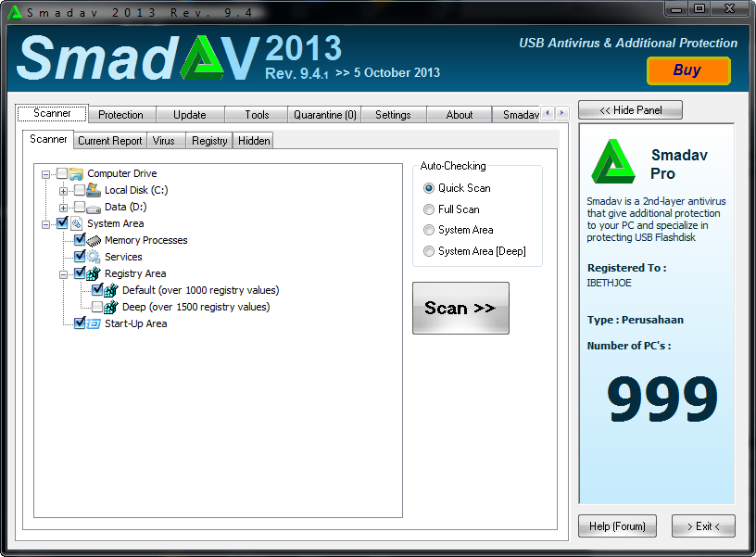Viewport: 756px width, 557px height.
Task: Switch to Current Report sub-tab
Action: (x=110, y=140)
